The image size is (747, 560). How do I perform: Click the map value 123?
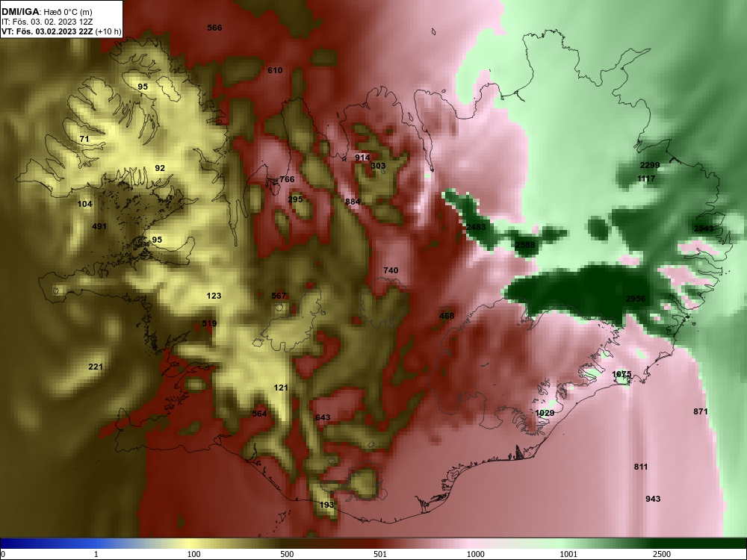click(x=214, y=296)
